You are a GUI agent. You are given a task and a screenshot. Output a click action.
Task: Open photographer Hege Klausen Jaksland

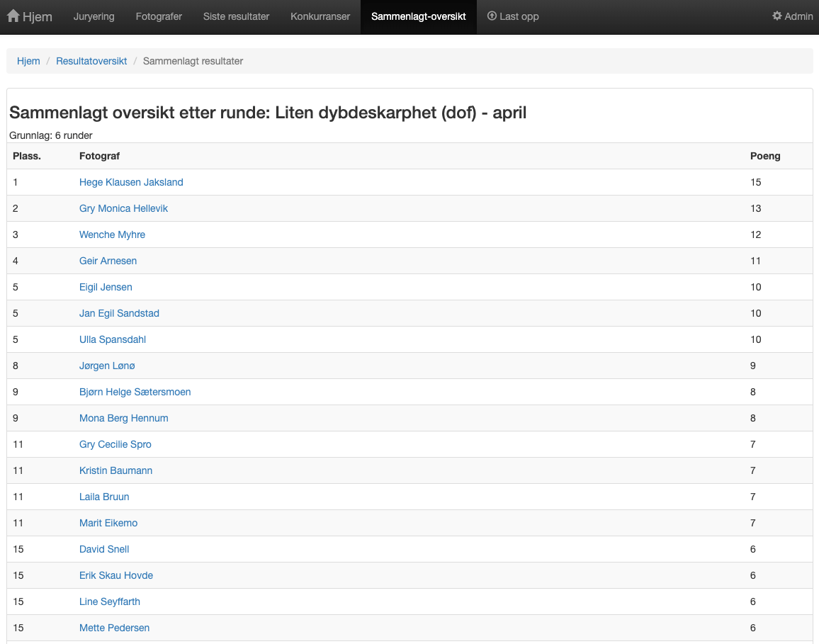pyautogui.click(x=131, y=182)
